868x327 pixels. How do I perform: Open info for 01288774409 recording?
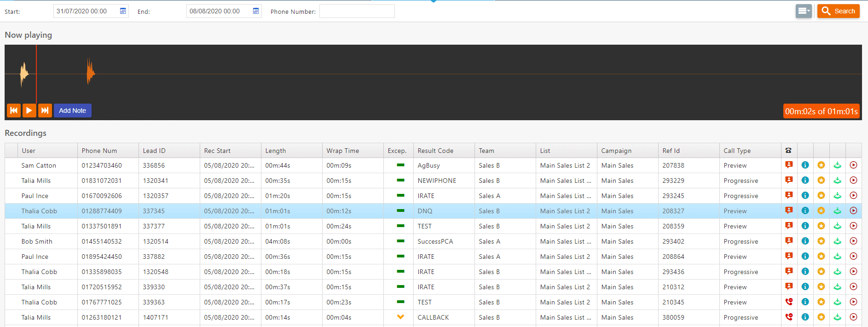[x=805, y=210]
